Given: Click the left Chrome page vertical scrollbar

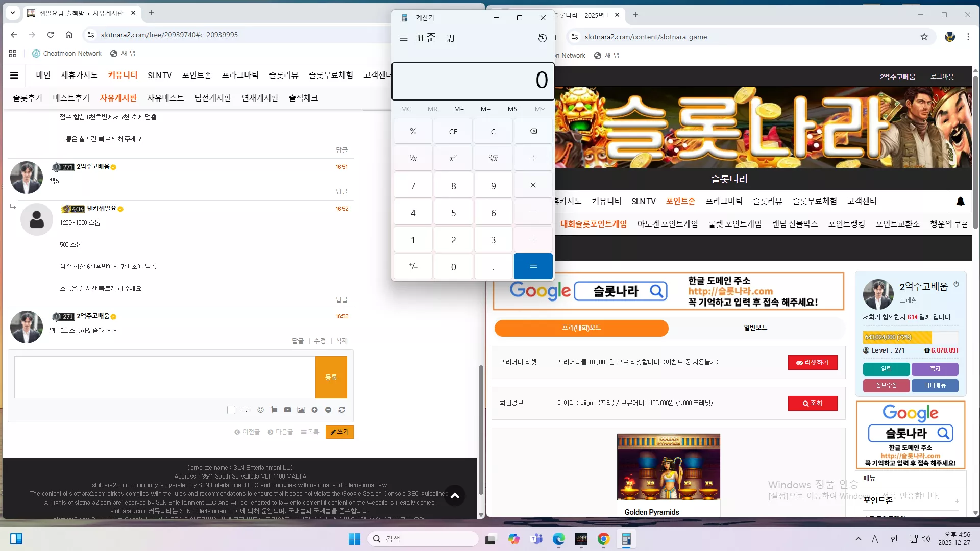Looking at the screenshot, I should (480, 430).
